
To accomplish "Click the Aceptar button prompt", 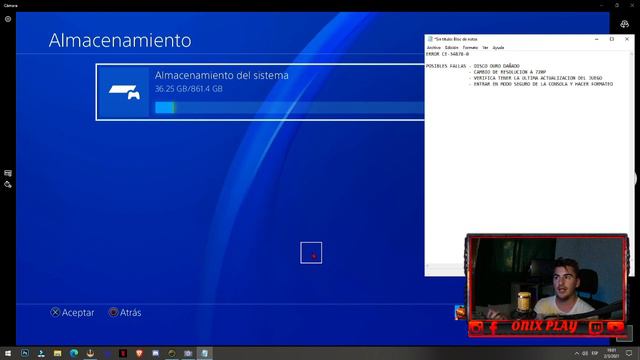I will [x=72, y=313].
